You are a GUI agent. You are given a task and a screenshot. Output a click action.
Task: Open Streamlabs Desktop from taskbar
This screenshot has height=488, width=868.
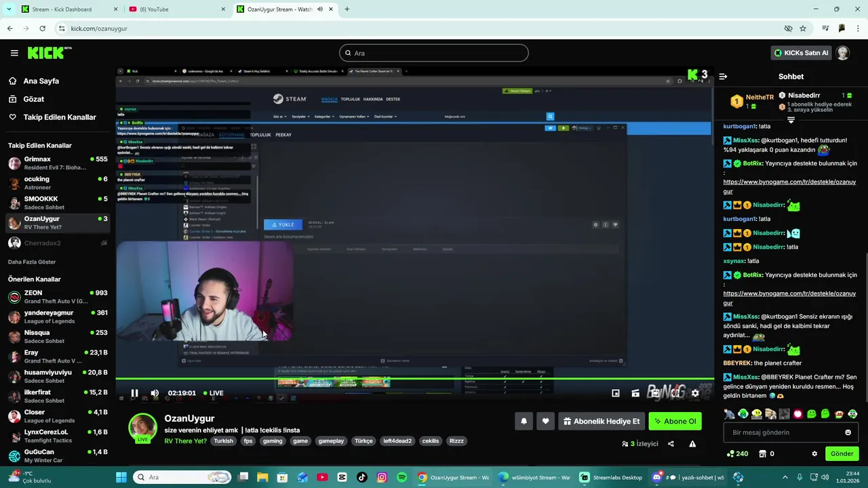coord(610,477)
